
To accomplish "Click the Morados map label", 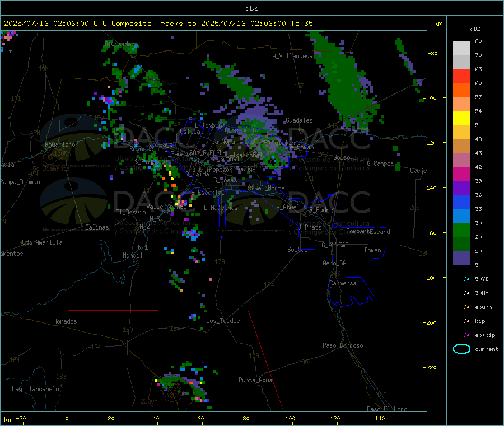I will pos(66,321).
